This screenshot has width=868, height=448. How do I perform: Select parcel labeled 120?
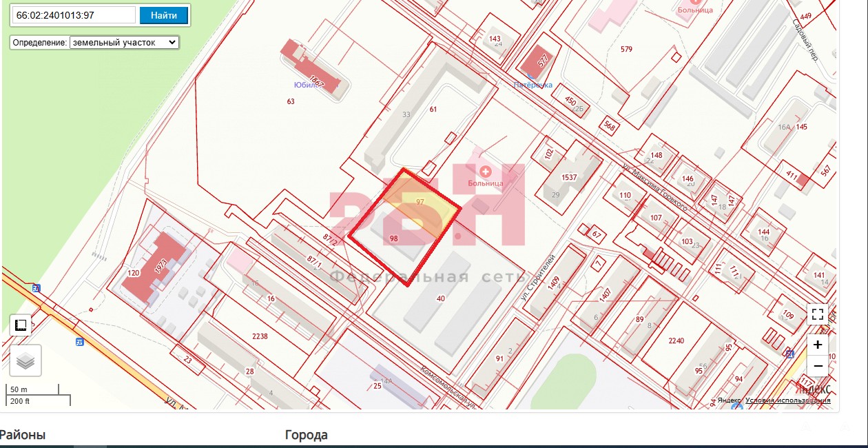tap(134, 273)
